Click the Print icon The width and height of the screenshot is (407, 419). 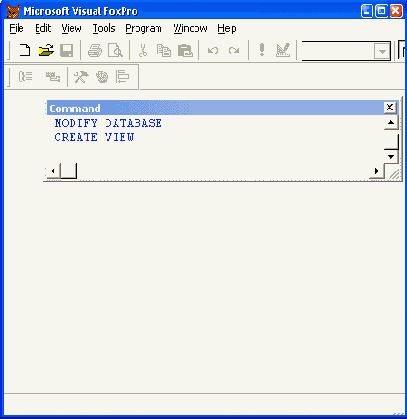95,51
